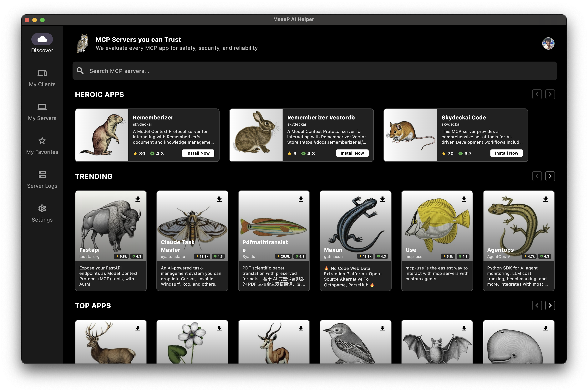The height and width of the screenshot is (392, 588).
Task: Click the Search MCP servers field
Action: click(314, 71)
